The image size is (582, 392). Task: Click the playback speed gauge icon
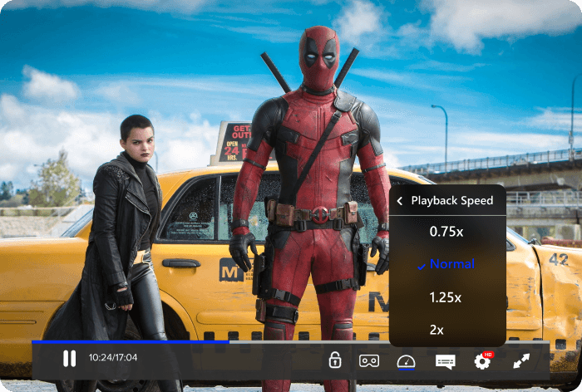pos(406,361)
